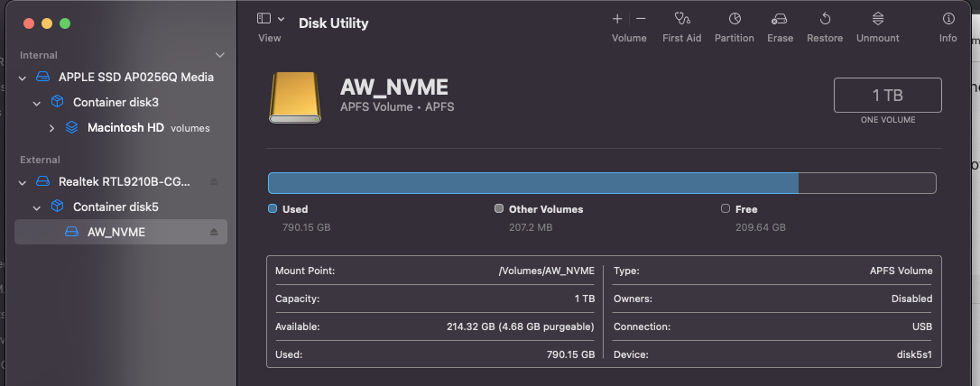
Task: Collapse Container disk5 in the sidebar
Action: tap(37, 207)
